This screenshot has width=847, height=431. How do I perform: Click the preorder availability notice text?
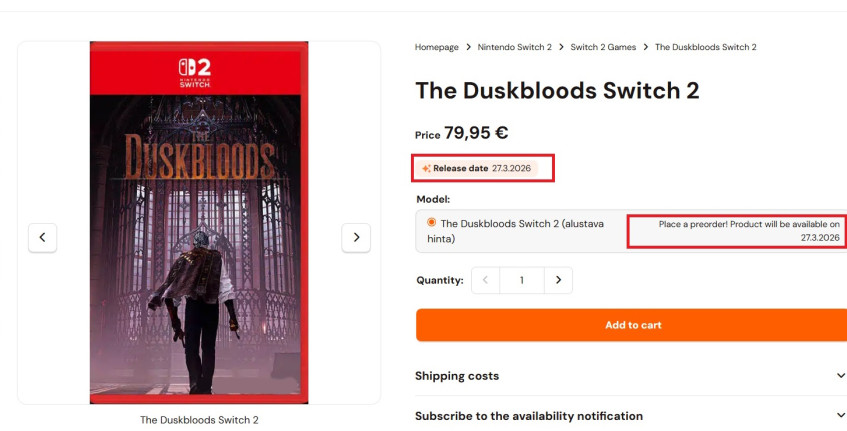tap(748, 231)
